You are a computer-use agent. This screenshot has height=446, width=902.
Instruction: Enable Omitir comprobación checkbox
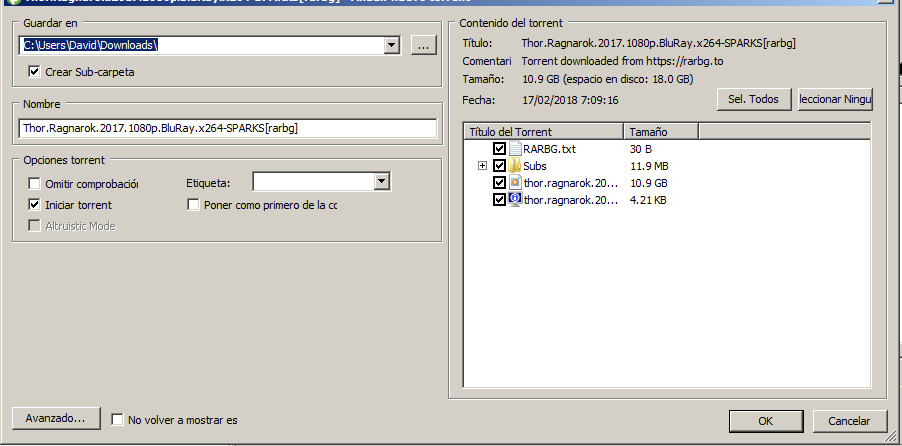click(35, 184)
